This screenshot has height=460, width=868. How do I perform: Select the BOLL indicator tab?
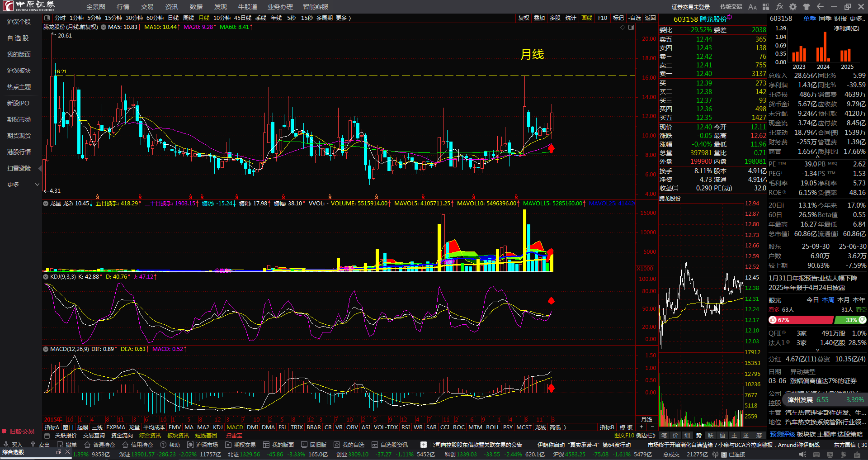pyautogui.click(x=493, y=427)
